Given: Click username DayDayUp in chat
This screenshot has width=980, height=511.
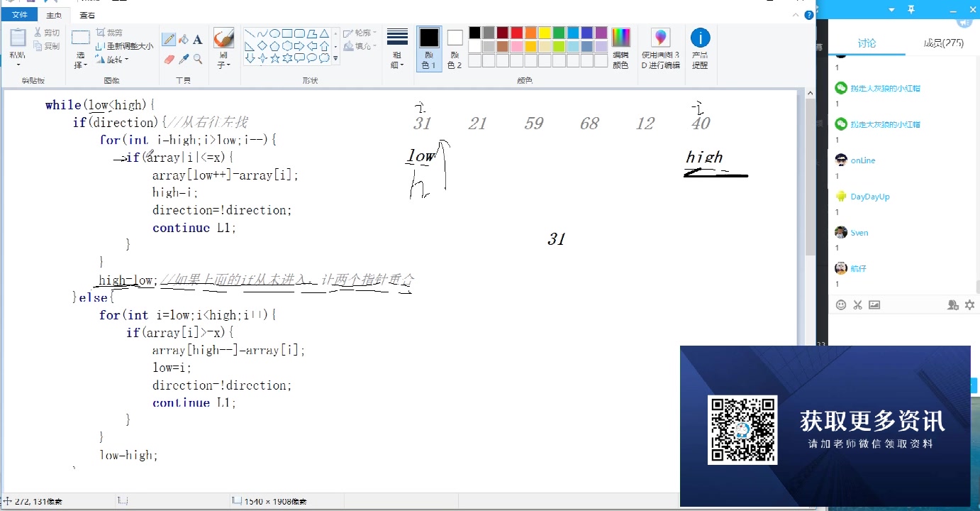Looking at the screenshot, I should pyautogui.click(x=870, y=197).
